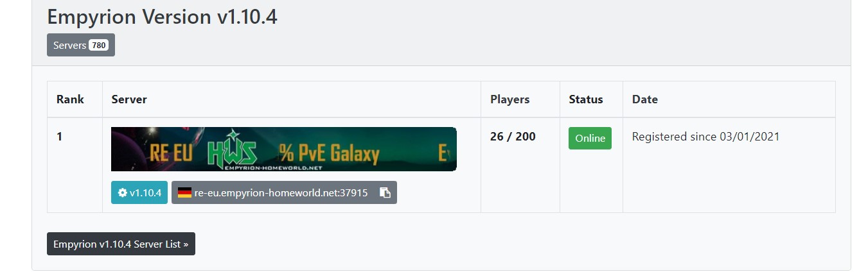Click the Rank column header
The width and height of the screenshot is (868, 272).
(x=70, y=99)
